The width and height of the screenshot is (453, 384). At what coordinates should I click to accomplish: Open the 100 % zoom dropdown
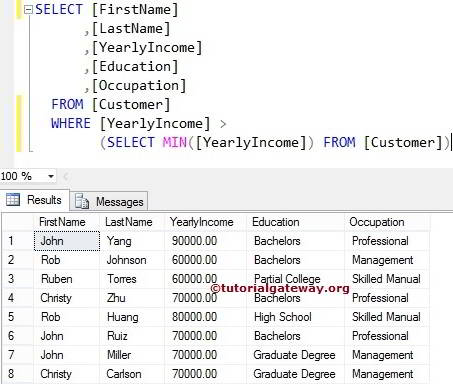click(51, 176)
